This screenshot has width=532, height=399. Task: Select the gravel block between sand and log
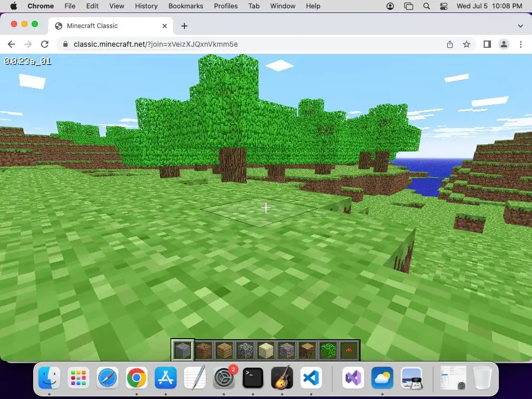pos(287,350)
